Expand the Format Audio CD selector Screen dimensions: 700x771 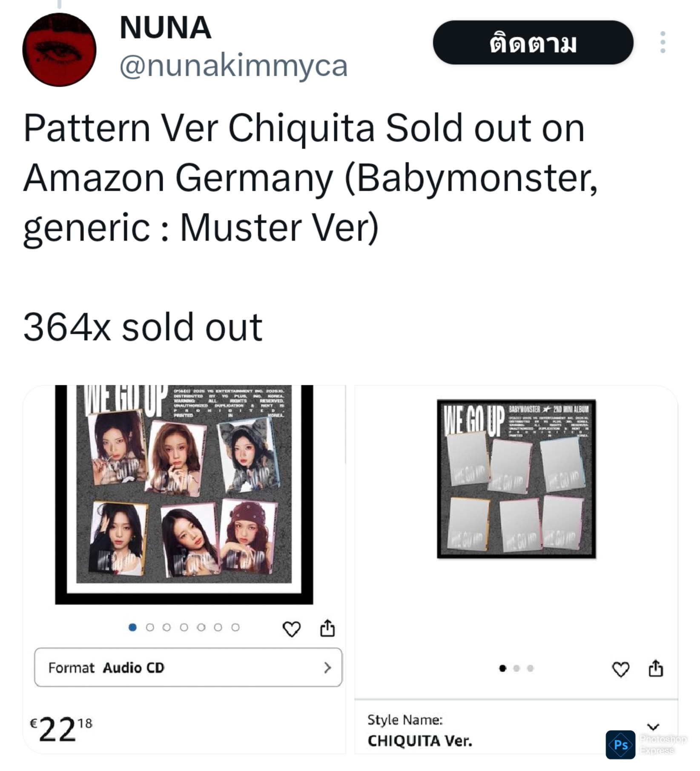pos(188,668)
